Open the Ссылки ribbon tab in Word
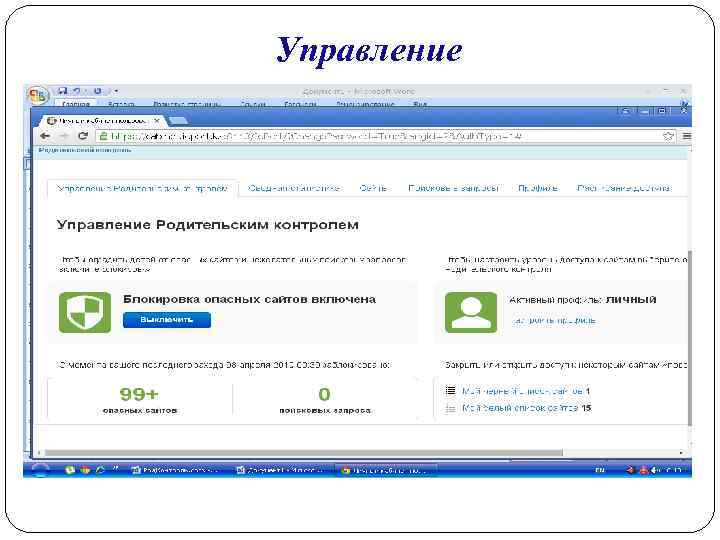 253,104
